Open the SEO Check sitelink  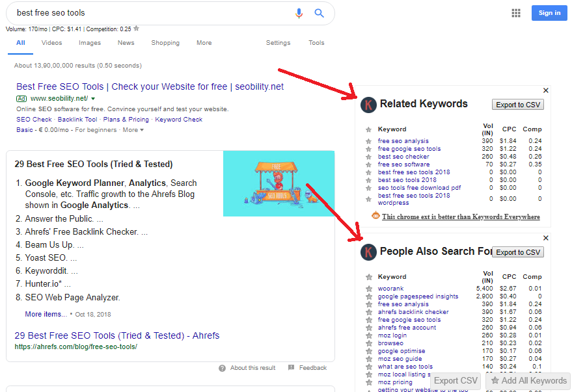point(34,120)
